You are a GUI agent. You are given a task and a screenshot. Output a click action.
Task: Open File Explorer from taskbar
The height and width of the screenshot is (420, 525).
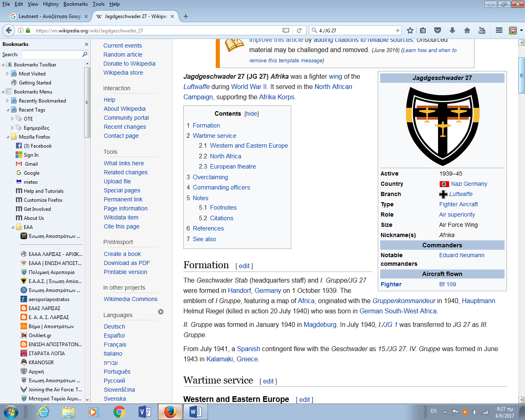pos(68,411)
